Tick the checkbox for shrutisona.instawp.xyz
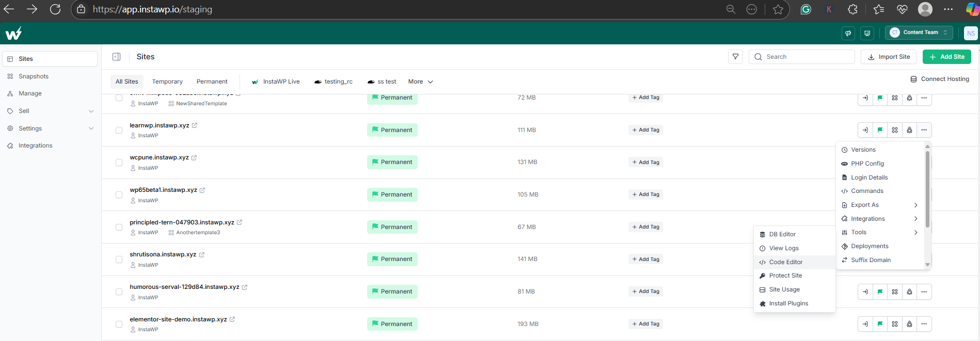Screen dimensions: 980x341 tap(119, 259)
